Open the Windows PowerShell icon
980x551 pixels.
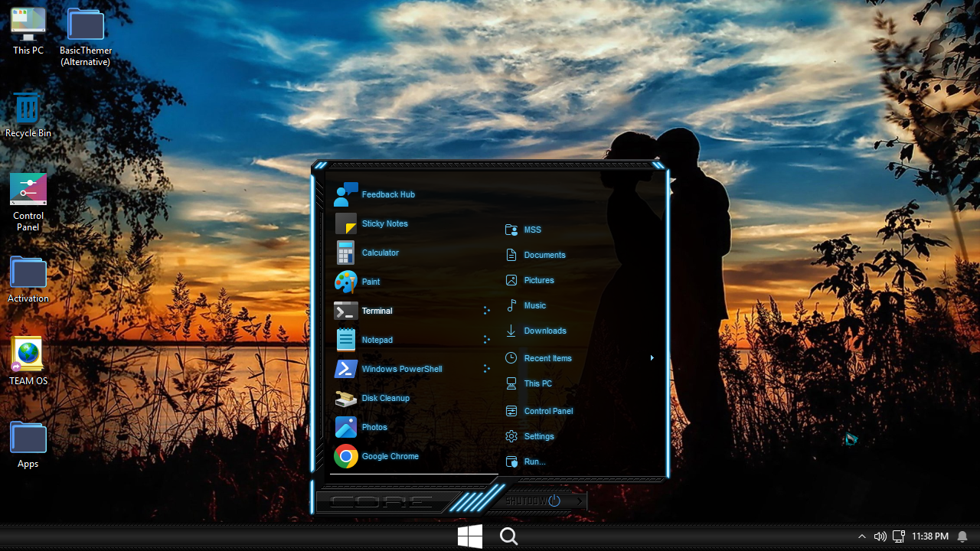(x=346, y=369)
